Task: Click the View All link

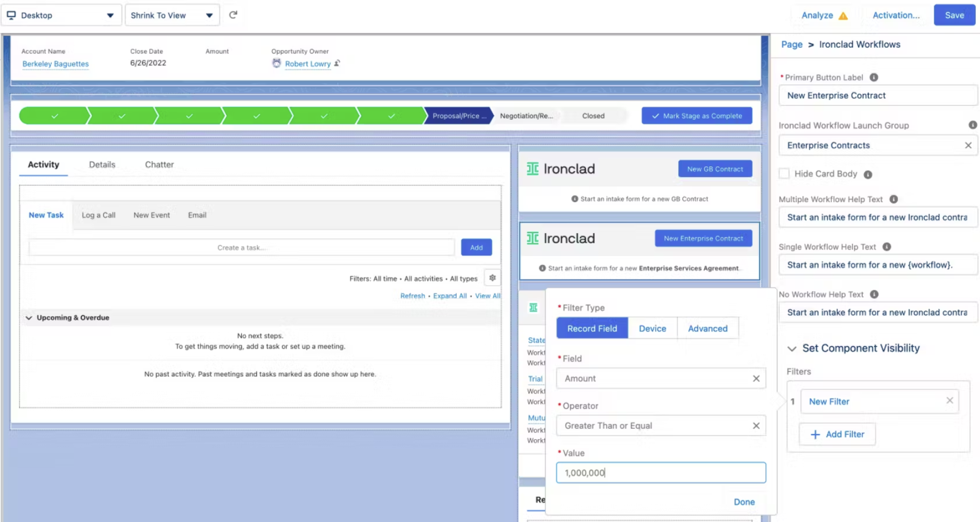Action: tap(488, 296)
